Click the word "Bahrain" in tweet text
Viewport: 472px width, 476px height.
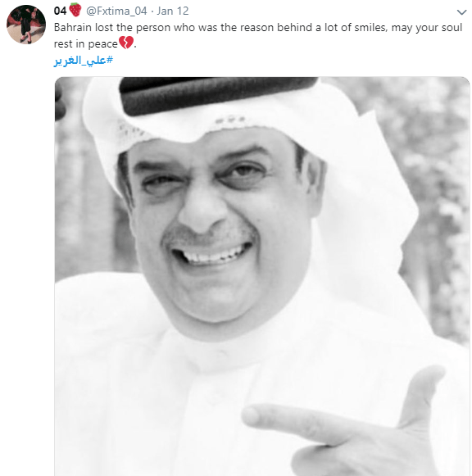coord(73,28)
